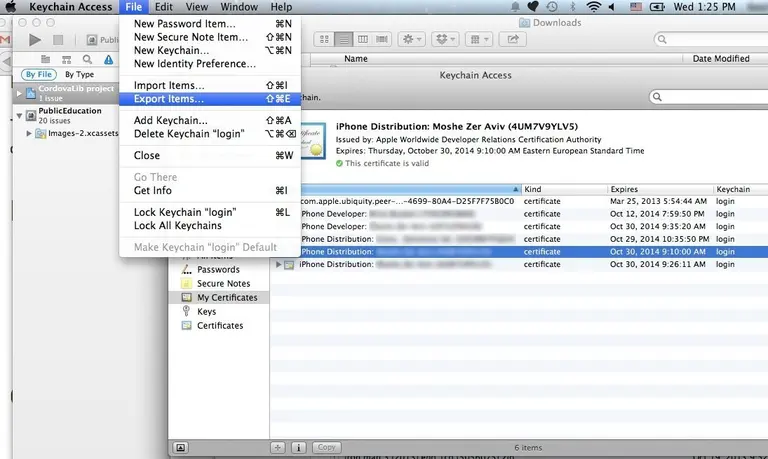Viewport: 768px width, 459px height.
Task: Open the Finder arrange-by dropdown
Action: click(479, 39)
